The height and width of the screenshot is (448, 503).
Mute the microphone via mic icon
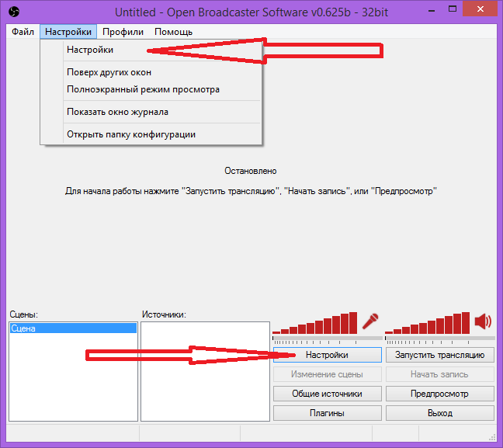click(x=370, y=321)
